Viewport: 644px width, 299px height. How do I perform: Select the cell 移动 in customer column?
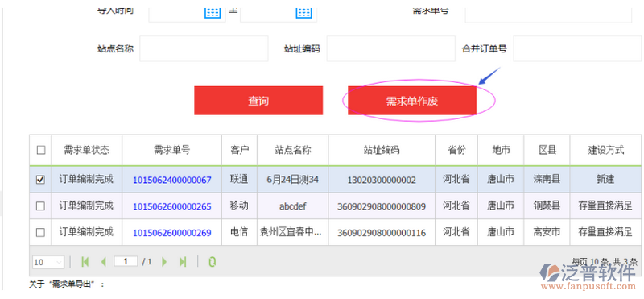pos(239,206)
